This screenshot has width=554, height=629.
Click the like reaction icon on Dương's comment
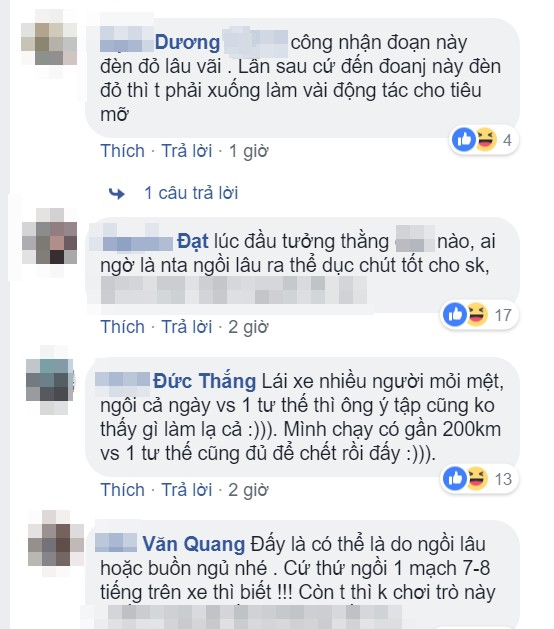pyautogui.click(x=463, y=140)
